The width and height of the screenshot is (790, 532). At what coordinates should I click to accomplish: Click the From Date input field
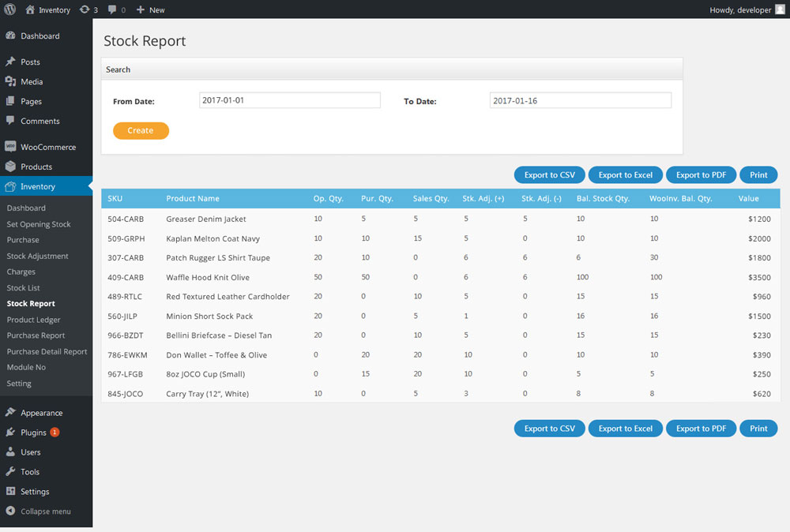click(x=289, y=100)
